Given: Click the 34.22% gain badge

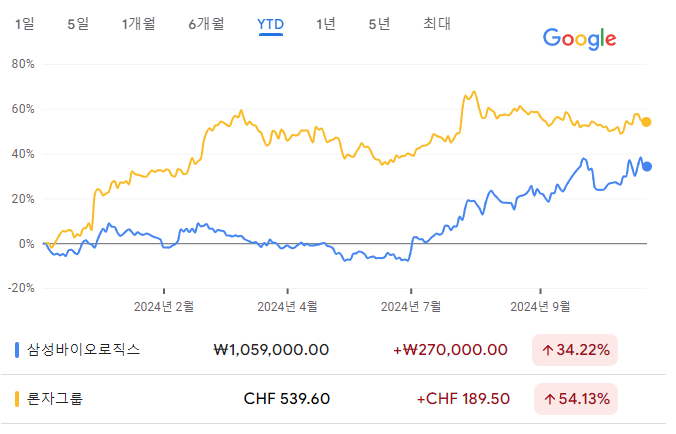Looking at the screenshot, I should pos(575,350).
